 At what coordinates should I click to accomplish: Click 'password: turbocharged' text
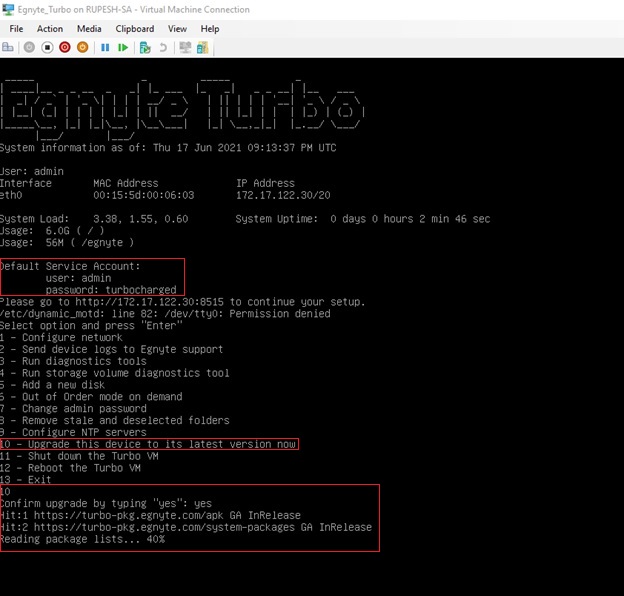coord(111,290)
